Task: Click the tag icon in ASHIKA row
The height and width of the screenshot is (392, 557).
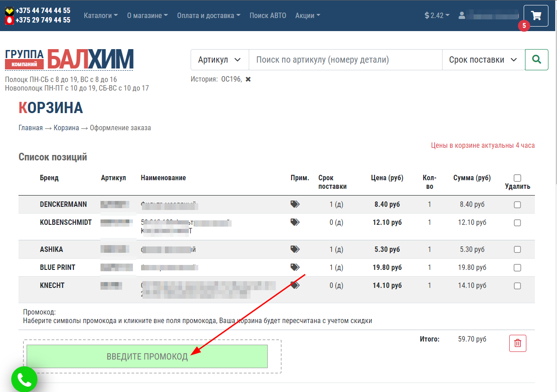Action: click(x=295, y=249)
